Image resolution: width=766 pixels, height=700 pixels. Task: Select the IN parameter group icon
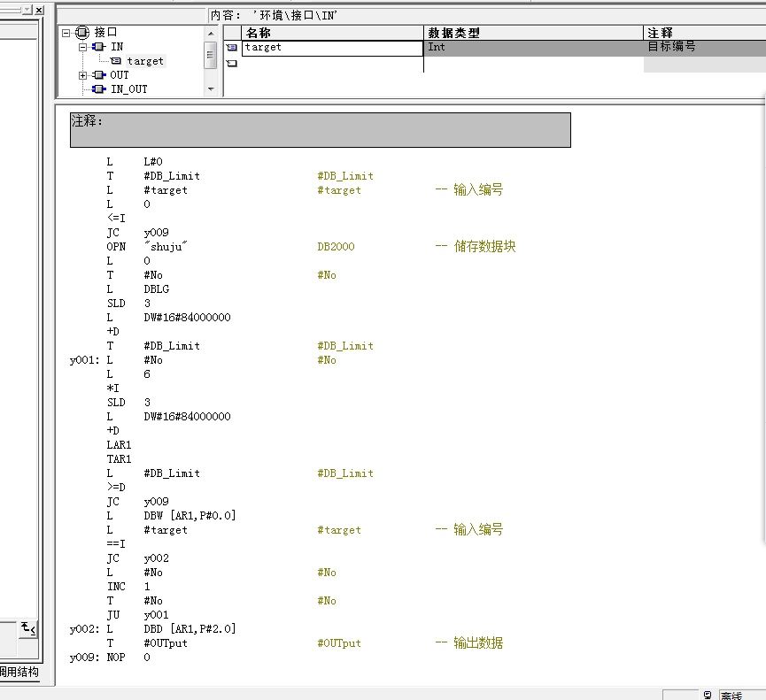(99, 47)
